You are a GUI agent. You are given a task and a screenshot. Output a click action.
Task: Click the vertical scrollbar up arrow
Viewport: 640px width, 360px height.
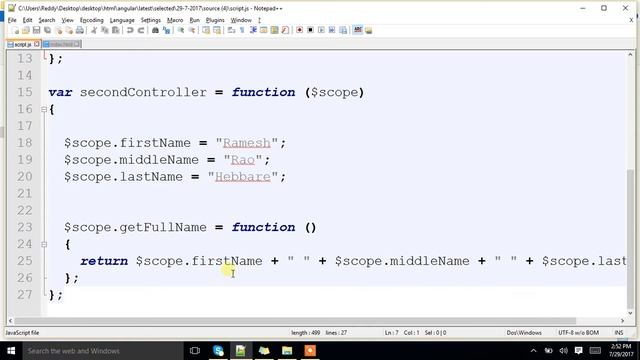[x=631, y=54]
